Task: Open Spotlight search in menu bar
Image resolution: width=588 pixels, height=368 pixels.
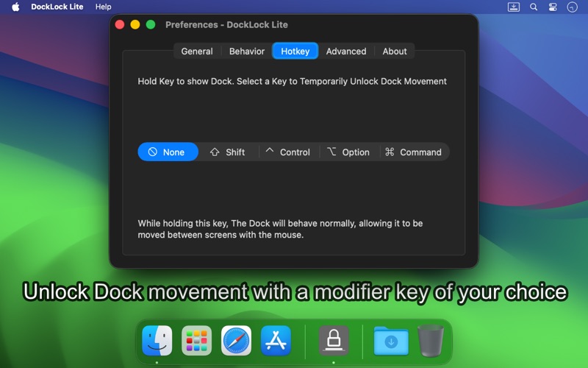Action: coord(534,7)
